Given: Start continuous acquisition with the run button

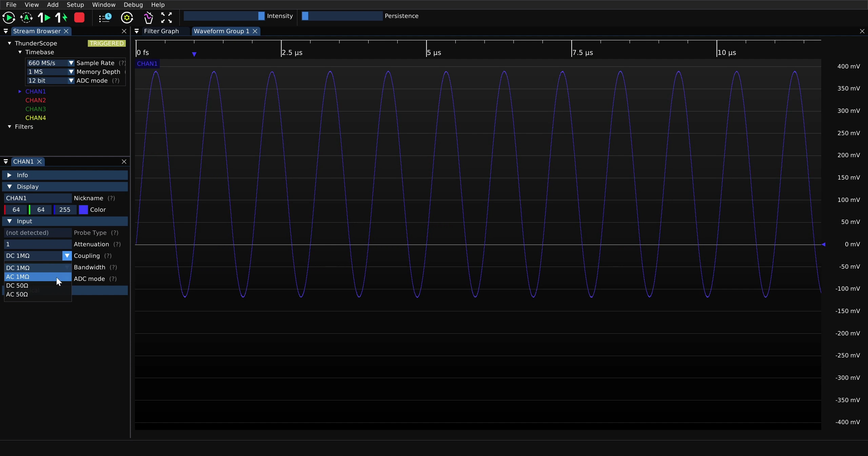Looking at the screenshot, I should click(9, 18).
